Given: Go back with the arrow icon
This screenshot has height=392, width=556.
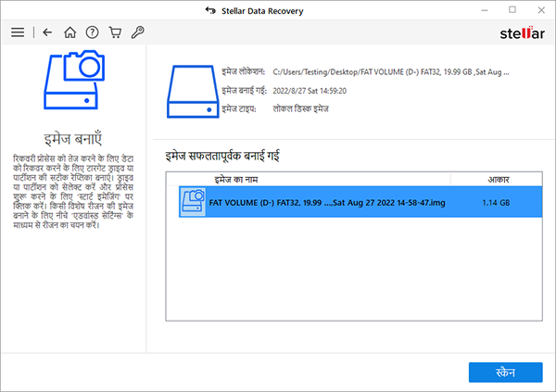Looking at the screenshot, I should pos(47,32).
